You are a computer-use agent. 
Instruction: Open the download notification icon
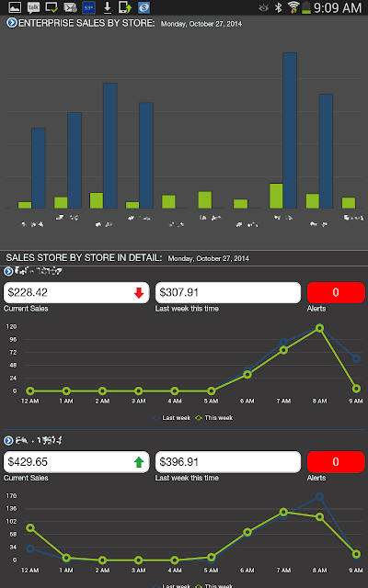108,7
